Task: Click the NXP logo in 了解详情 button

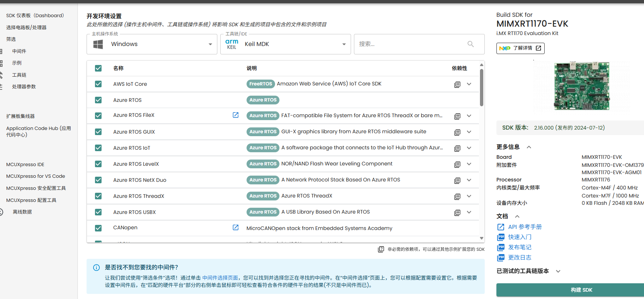Action: coord(505,48)
